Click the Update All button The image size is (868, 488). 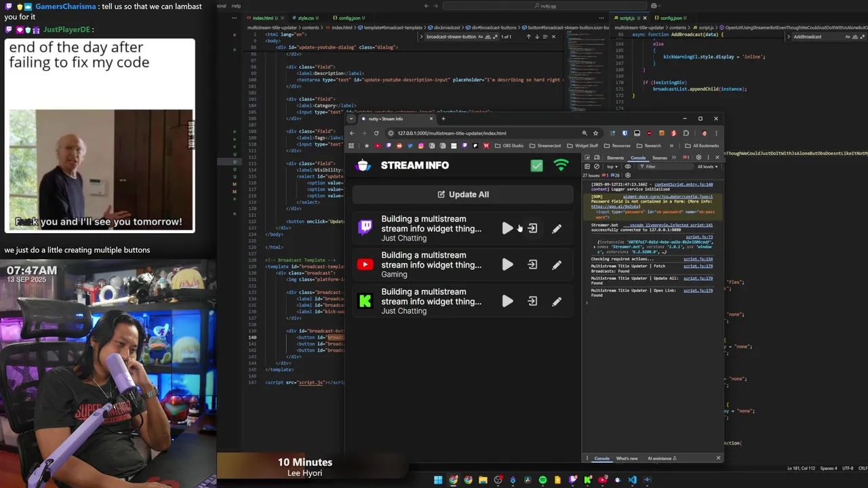click(x=463, y=195)
